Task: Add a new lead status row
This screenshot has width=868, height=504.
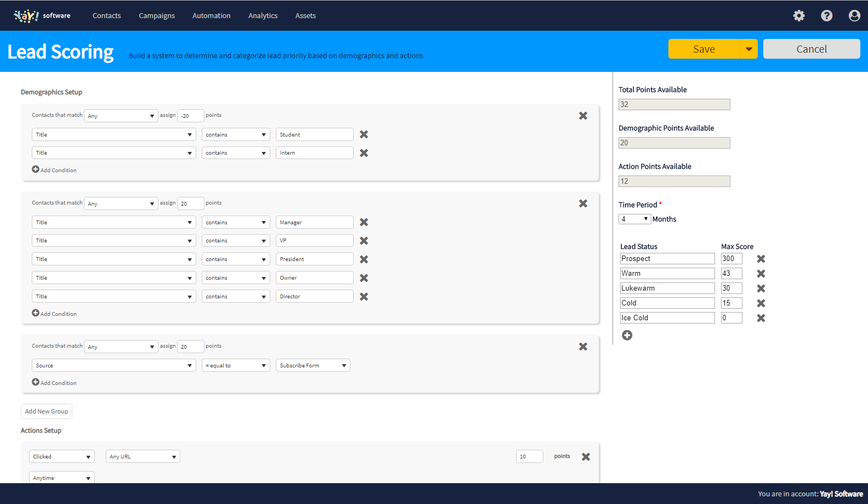Action: (627, 335)
